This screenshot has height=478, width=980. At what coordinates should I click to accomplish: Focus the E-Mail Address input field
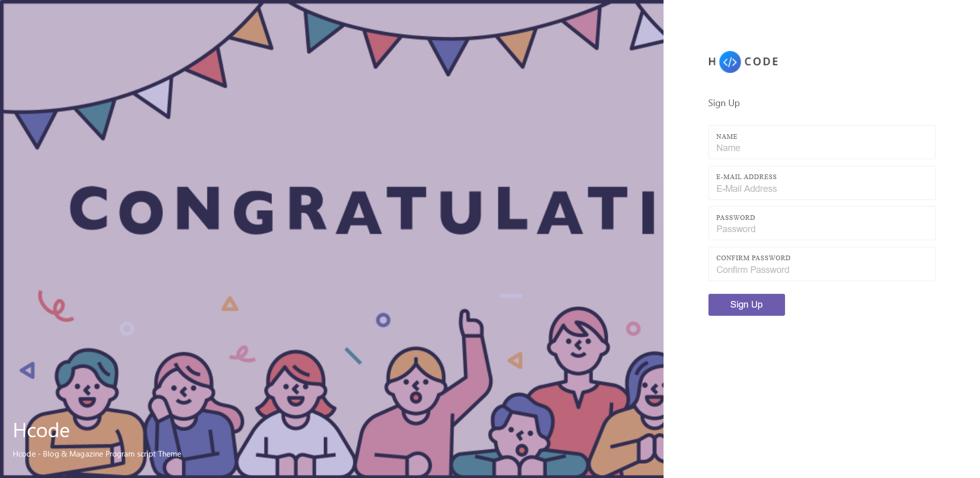821,189
